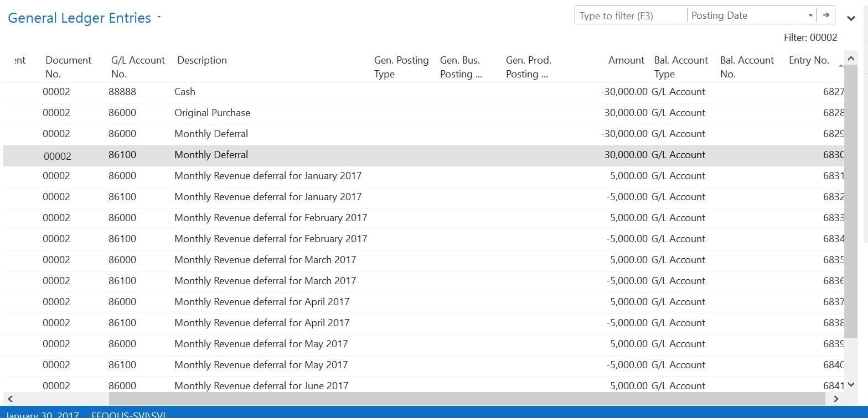868x418 pixels.
Task: Click the vertical scrollbar thumb
Action: (x=851, y=201)
